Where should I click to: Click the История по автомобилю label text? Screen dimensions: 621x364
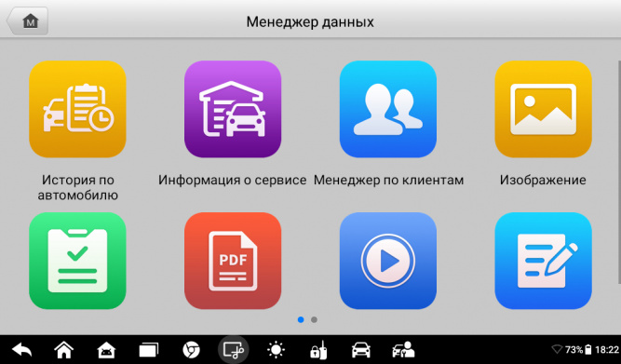77,187
